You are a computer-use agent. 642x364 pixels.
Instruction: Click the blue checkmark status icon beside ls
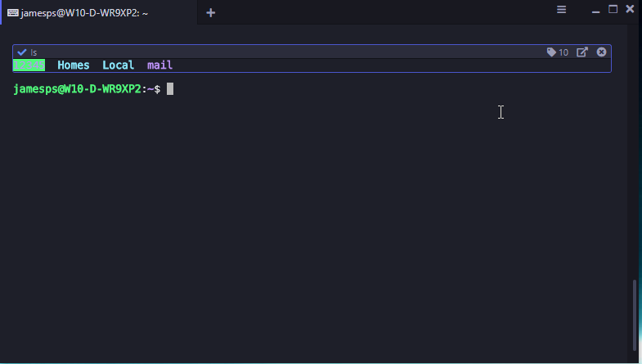[x=22, y=52]
